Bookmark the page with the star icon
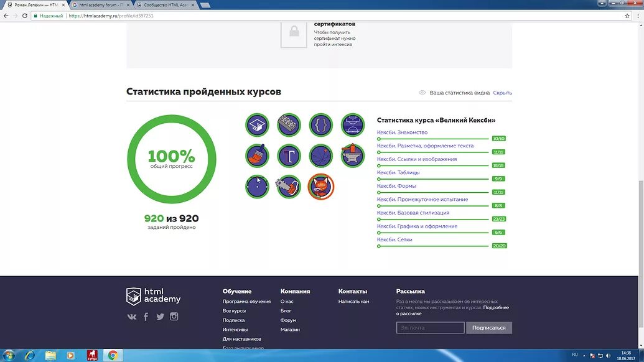The height and width of the screenshot is (362, 644). pyautogui.click(x=627, y=16)
